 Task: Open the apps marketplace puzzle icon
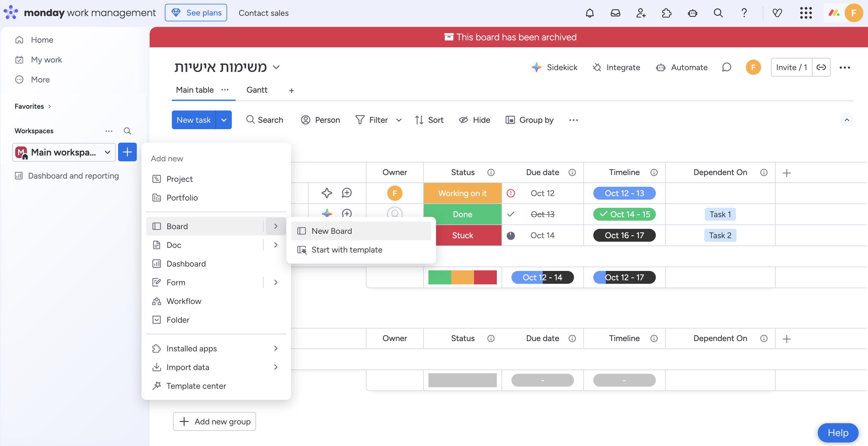pyautogui.click(x=667, y=13)
